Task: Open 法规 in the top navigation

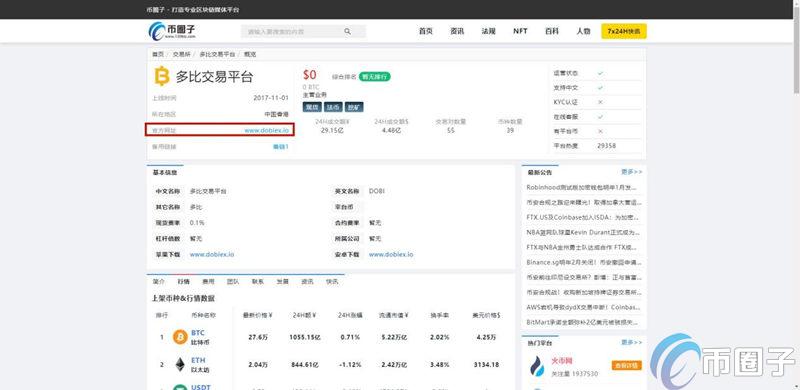Action: (x=488, y=31)
